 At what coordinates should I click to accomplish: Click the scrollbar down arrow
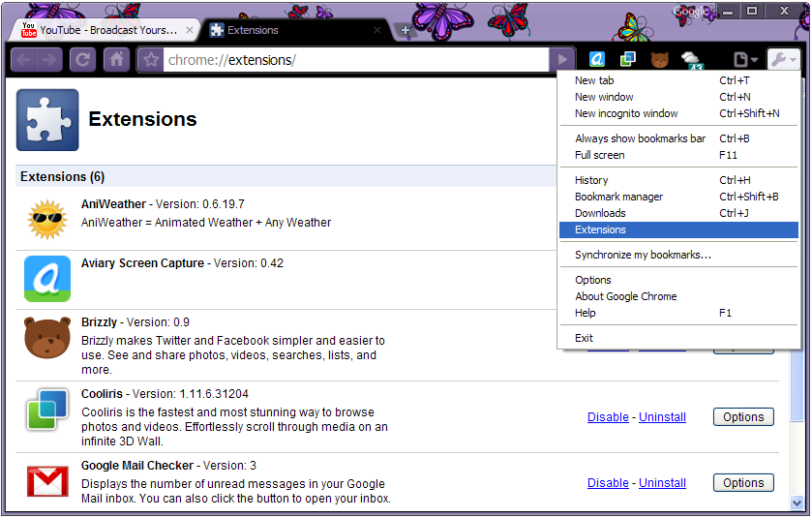coord(797,503)
